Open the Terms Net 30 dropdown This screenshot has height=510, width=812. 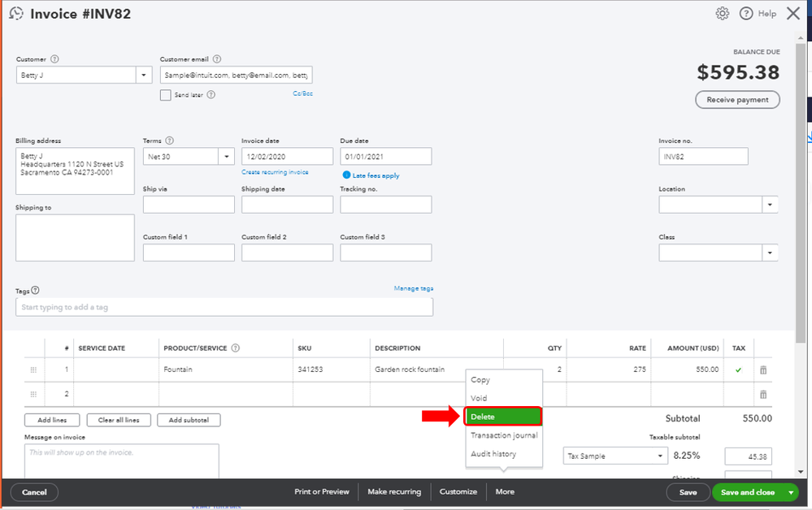[226, 156]
